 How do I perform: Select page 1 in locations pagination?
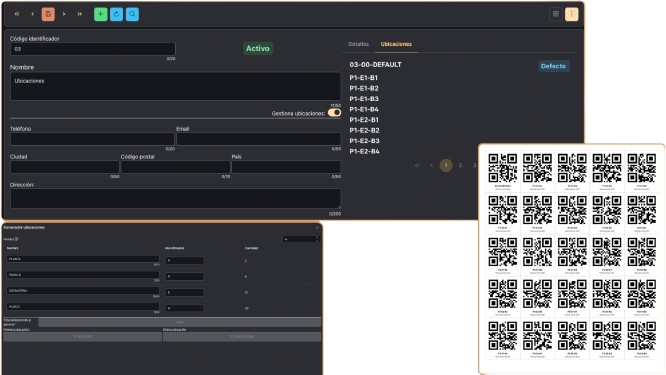coord(446,165)
